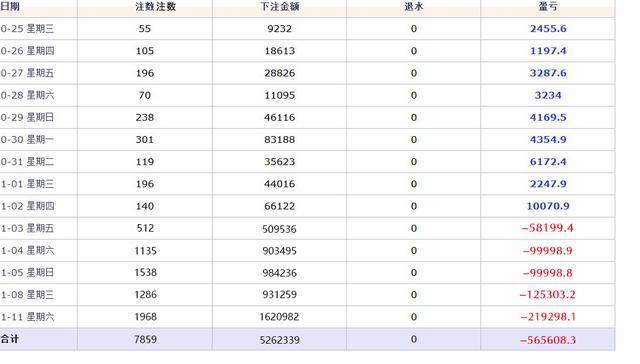Select bet amount 35623
This screenshot has width=640, height=364.
[280, 162]
